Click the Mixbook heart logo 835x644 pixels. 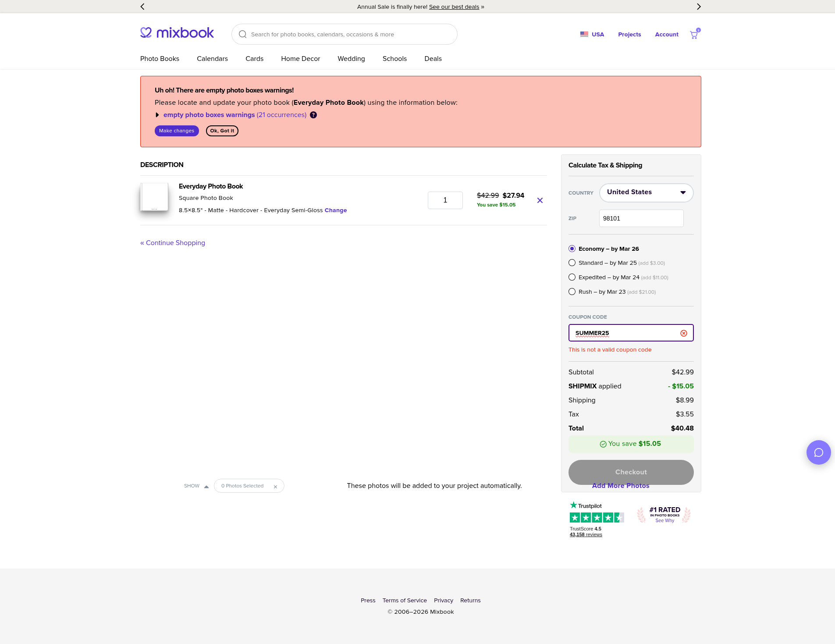pyautogui.click(x=146, y=33)
